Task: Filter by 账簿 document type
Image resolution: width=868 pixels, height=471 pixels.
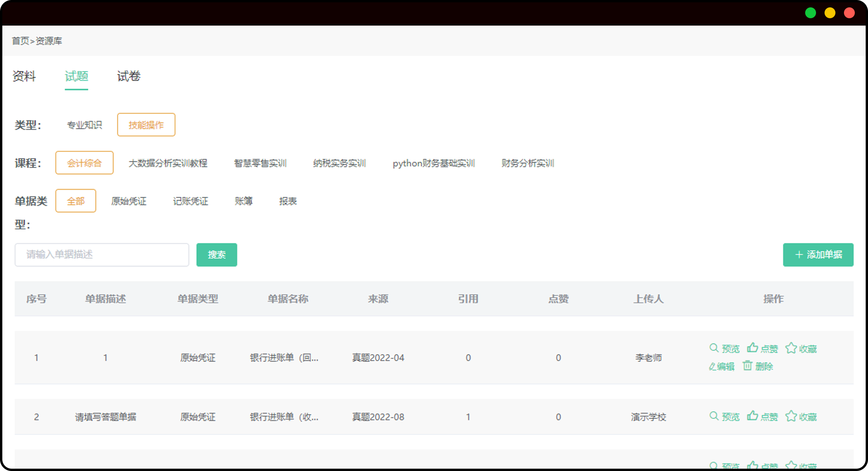Action: pyautogui.click(x=244, y=201)
